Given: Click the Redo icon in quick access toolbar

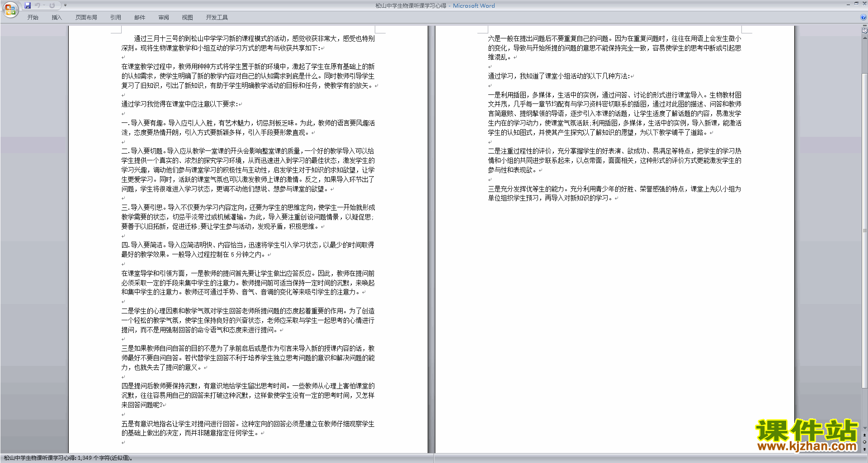Looking at the screenshot, I should pos(52,5).
